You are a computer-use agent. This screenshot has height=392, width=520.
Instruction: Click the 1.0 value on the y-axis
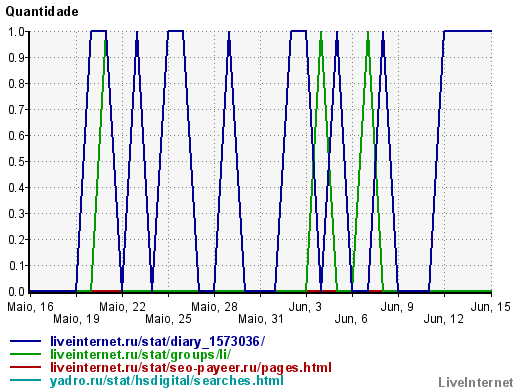coord(16,32)
